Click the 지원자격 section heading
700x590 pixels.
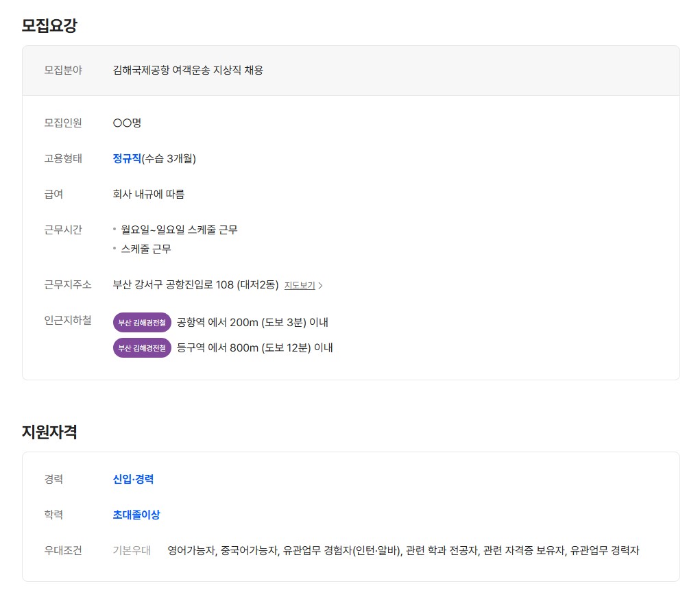pos(49,432)
